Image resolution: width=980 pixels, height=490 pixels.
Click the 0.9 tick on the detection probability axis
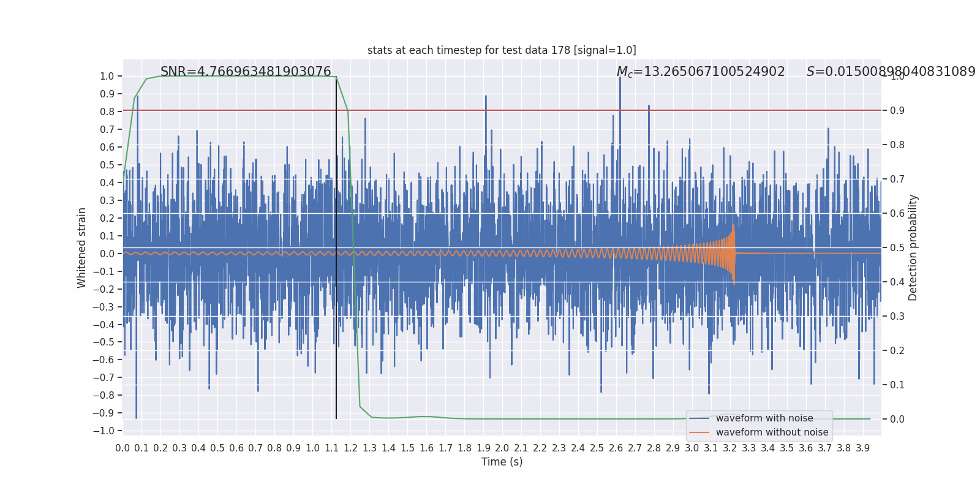point(897,111)
